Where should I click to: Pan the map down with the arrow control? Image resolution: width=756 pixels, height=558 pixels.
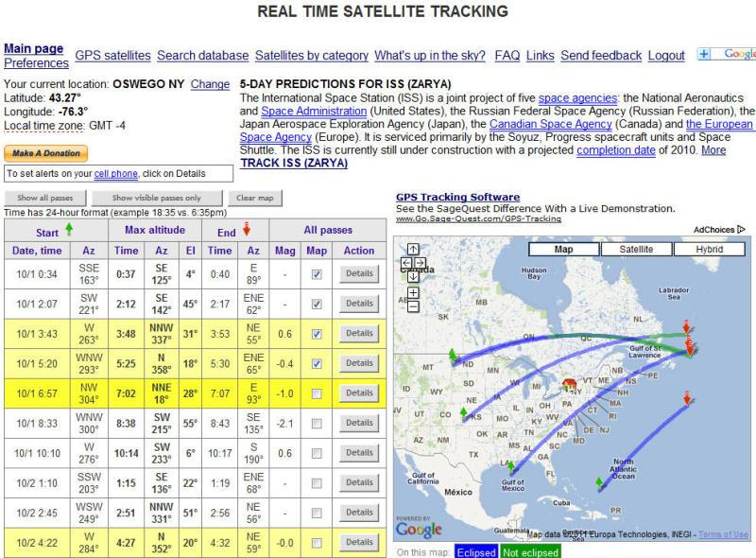coord(413,276)
